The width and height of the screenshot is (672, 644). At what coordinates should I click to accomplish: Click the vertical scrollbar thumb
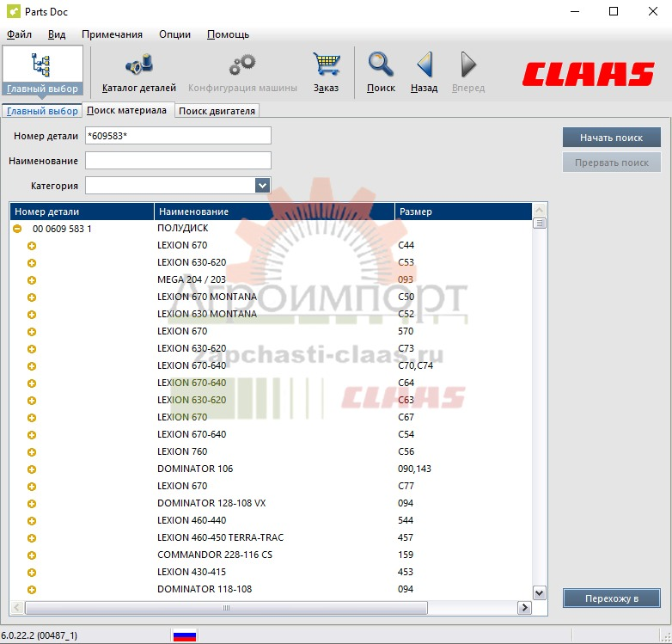click(539, 224)
